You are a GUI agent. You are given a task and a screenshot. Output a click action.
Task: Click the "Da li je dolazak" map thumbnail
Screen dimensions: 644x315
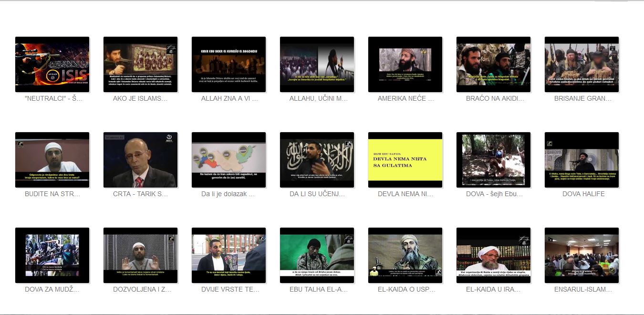click(x=229, y=160)
